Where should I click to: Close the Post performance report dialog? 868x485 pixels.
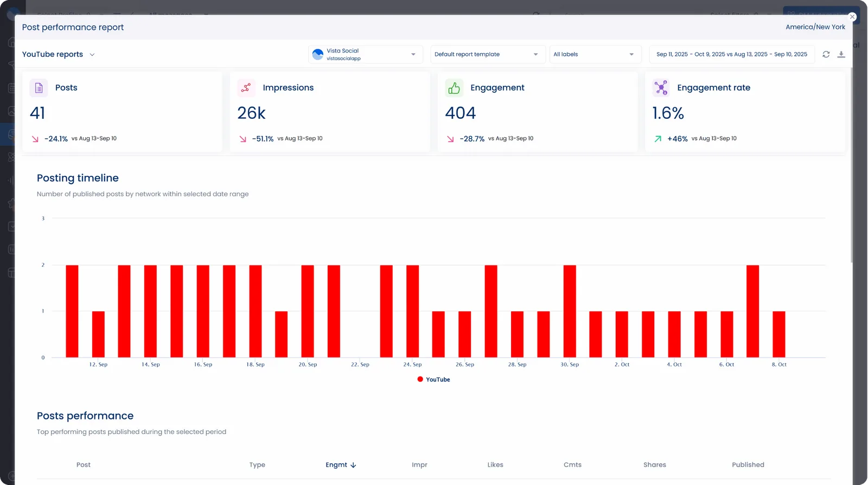pos(852,17)
